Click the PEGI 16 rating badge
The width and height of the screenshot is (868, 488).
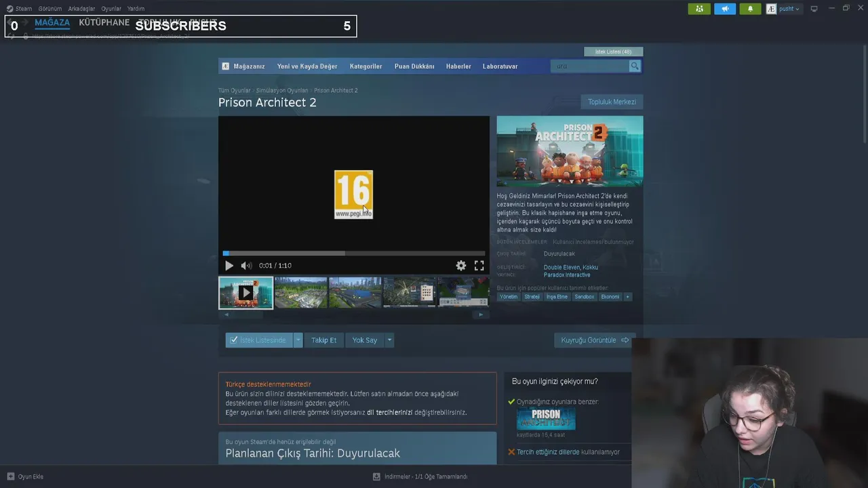coord(353,195)
